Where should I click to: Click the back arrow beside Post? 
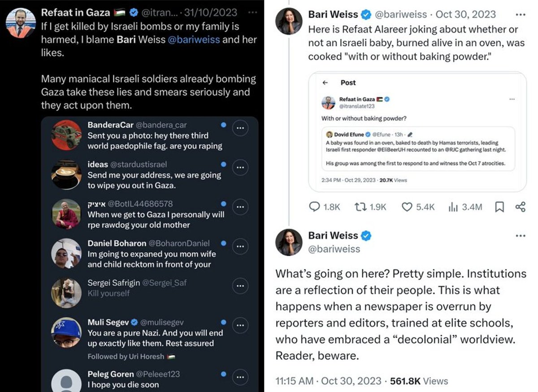point(325,82)
